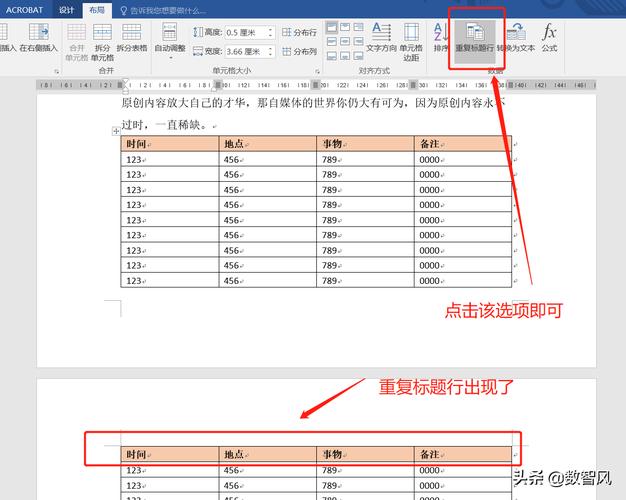Click the Text Direction (文字方向) icon
Screen dimensions: 626x500
coord(381,32)
